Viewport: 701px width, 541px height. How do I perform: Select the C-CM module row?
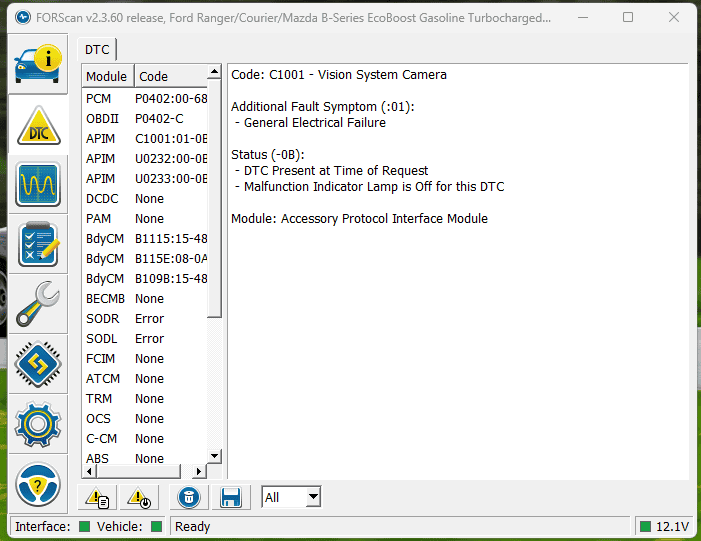pyautogui.click(x=145, y=439)
